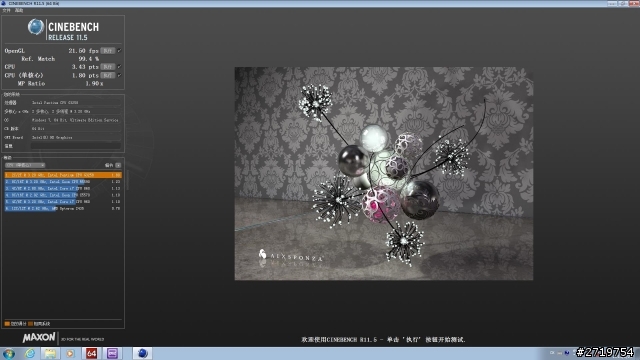Click the Ref. Match 99.4 % value

(x=89, y=59)
